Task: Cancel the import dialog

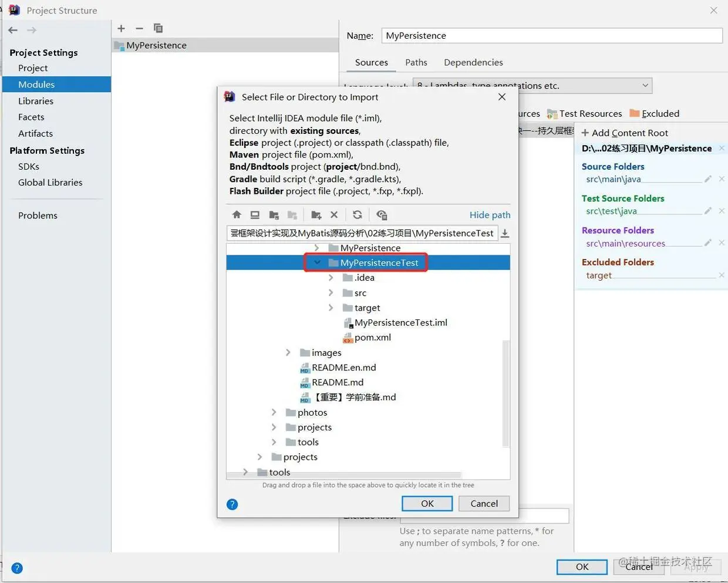Action: [484, 503]
